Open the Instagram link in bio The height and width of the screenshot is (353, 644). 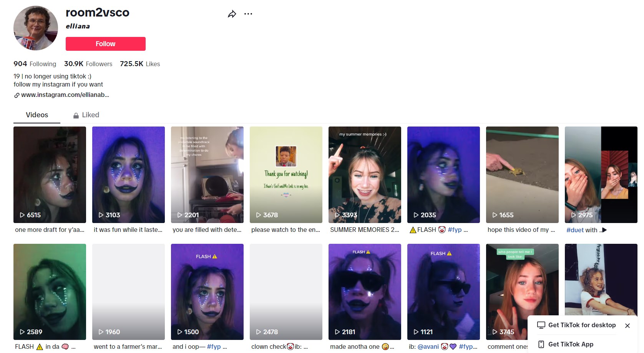point(65,95)
